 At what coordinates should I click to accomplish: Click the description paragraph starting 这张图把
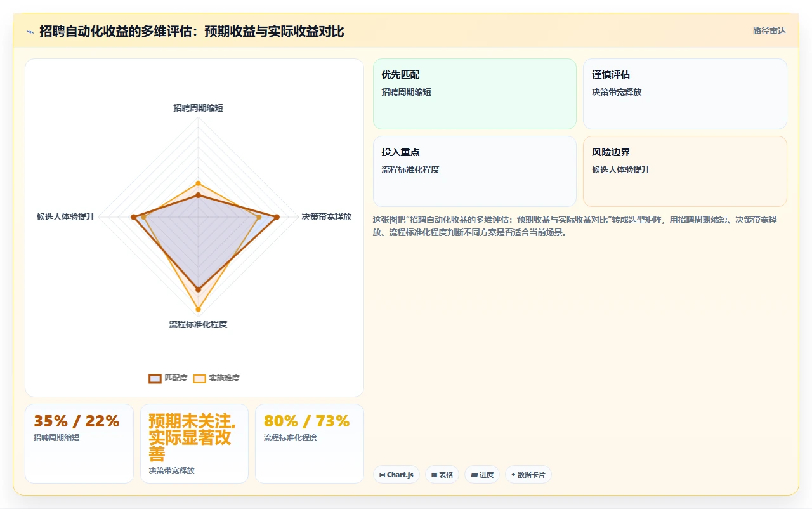pos(575,226)
